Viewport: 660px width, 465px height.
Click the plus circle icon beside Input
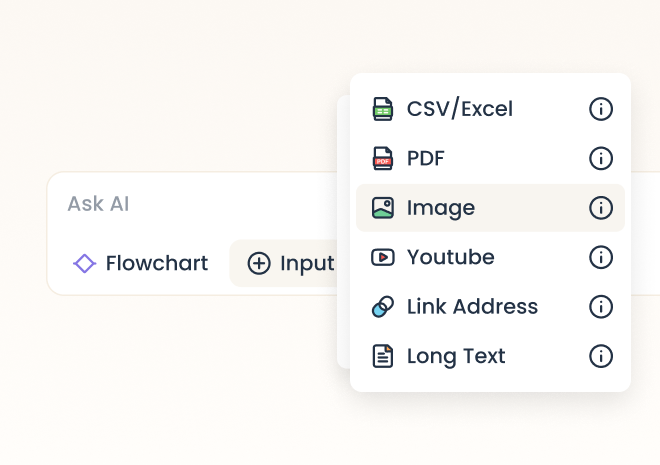259,263
